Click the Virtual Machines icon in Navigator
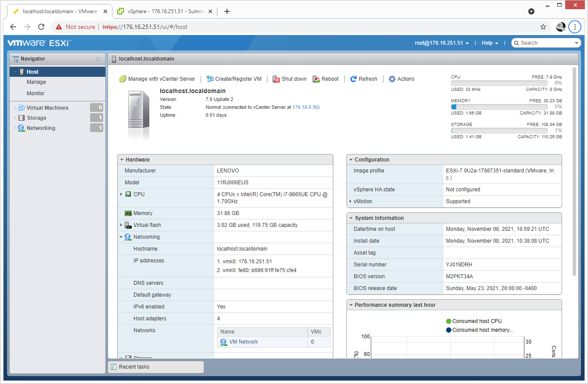 22,108
